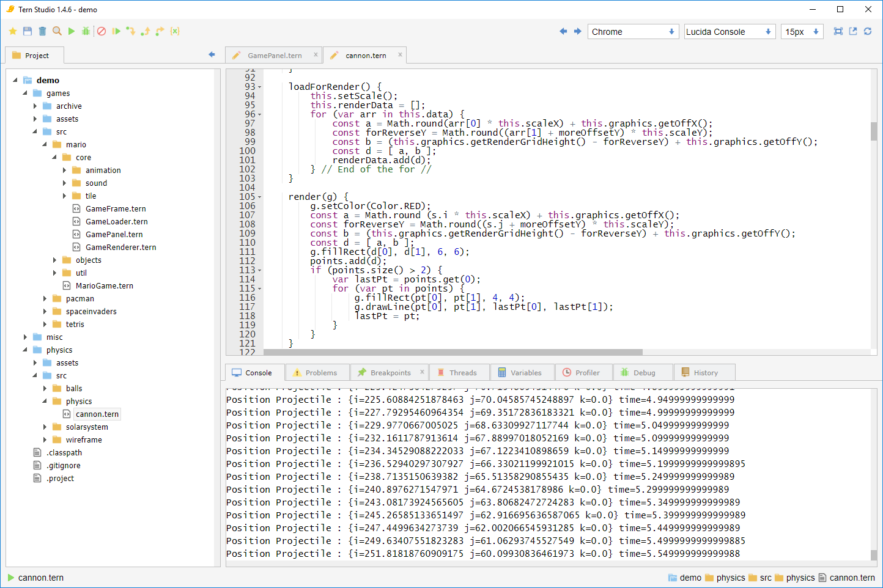Click the refresh icon in toolbar

[x=868, y=31]
